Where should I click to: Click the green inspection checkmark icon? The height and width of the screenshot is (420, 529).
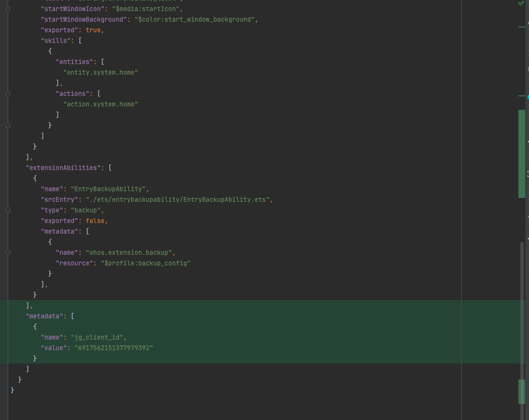coord(521,3)
